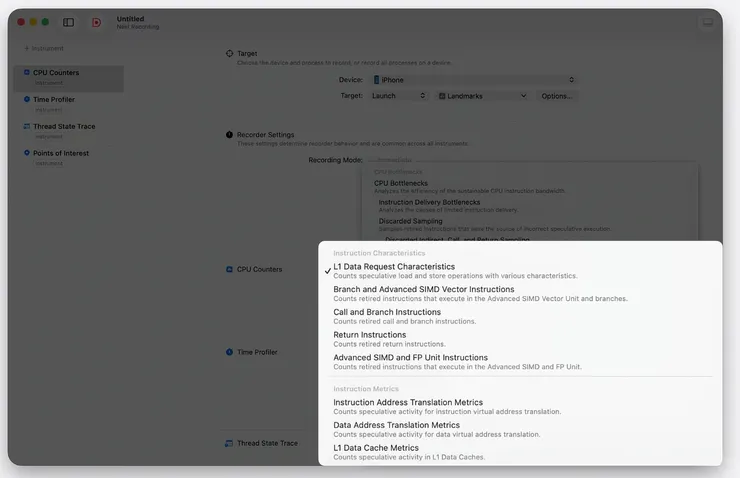Open the Target Launch dropdown
The width and height of the screenshot is (740, 478).
[x=398, y=96]
